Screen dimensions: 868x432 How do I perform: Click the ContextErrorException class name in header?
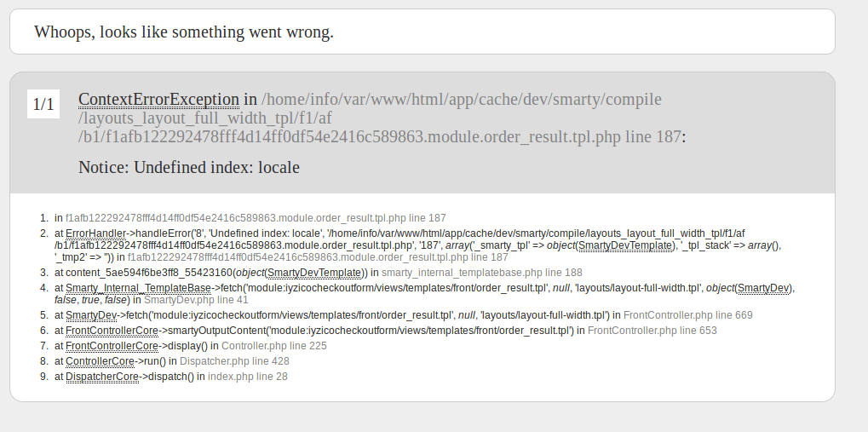pos(159,99)
